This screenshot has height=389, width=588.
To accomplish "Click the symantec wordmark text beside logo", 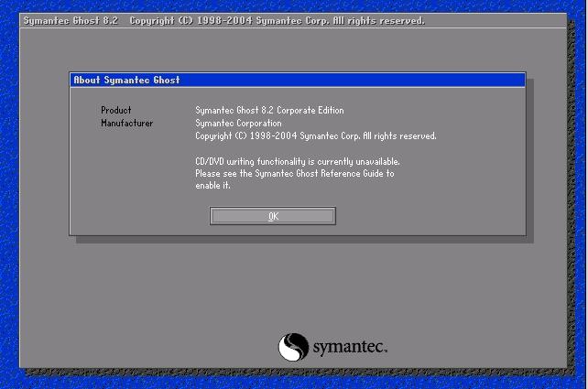I will pyautogui.click(x=350, y=348).
